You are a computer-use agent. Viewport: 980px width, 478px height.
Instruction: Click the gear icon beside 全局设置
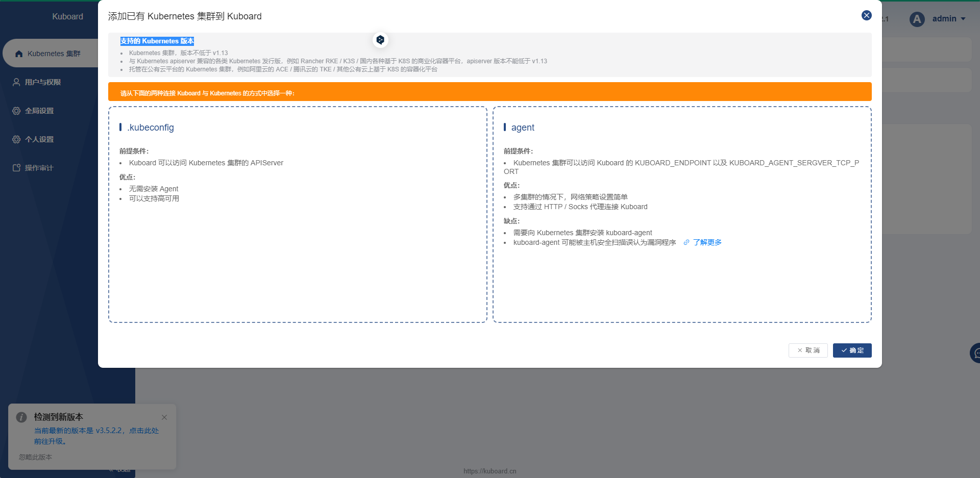click(16, 111)
